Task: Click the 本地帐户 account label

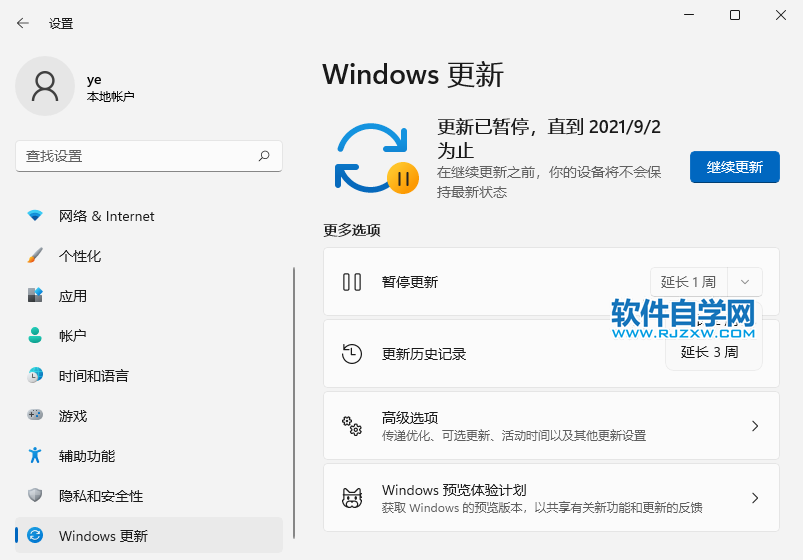Action: tap(111, 96)
